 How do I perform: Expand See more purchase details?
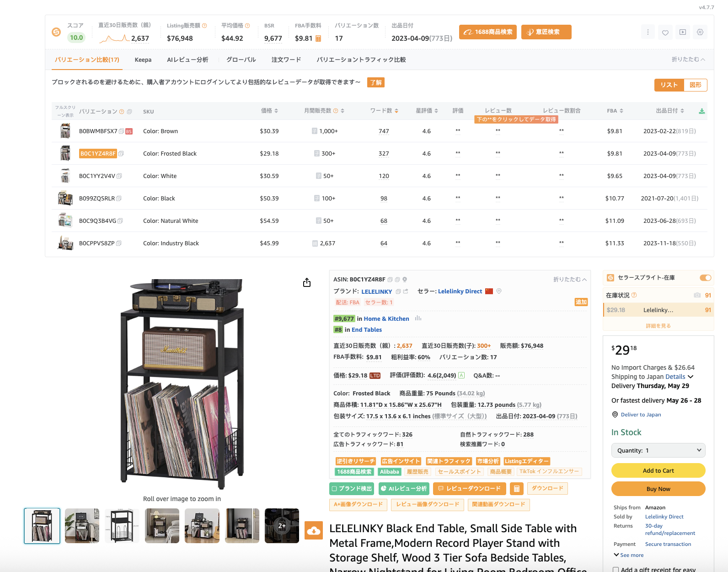pyautogui.click(x=629, y=555)
